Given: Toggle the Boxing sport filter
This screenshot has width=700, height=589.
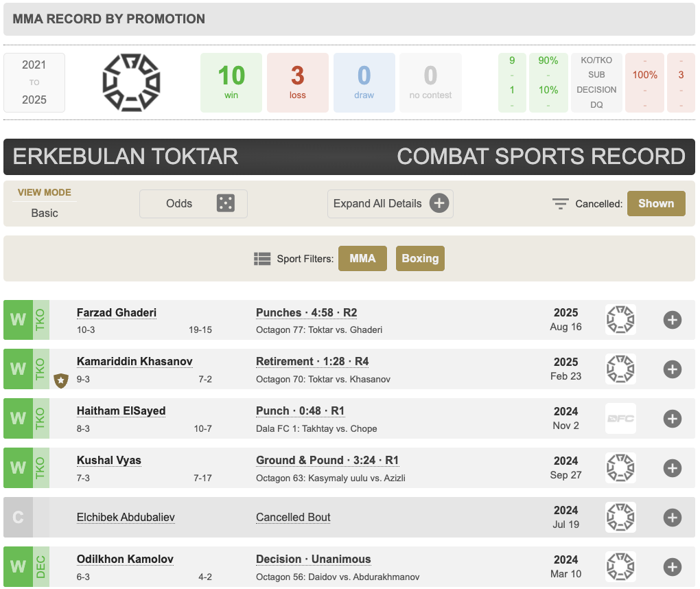Looking at the screenshot, I should [420, 259].
